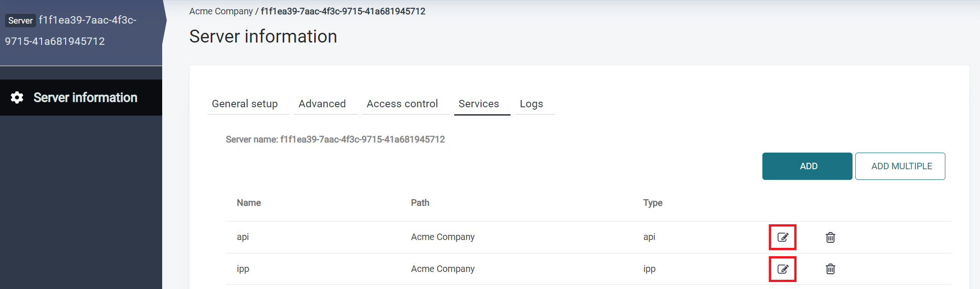The height and width of the screenshot is (289, 980).
Task: Click the server ID in the breadcrumb
Action: [x=343, y=11]
